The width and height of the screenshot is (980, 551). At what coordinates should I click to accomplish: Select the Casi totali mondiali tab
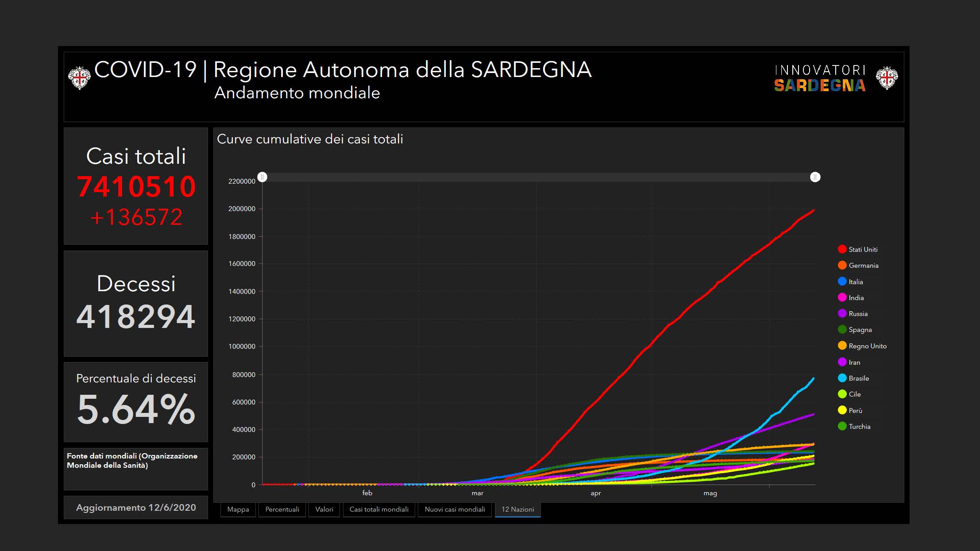point(379,509)
